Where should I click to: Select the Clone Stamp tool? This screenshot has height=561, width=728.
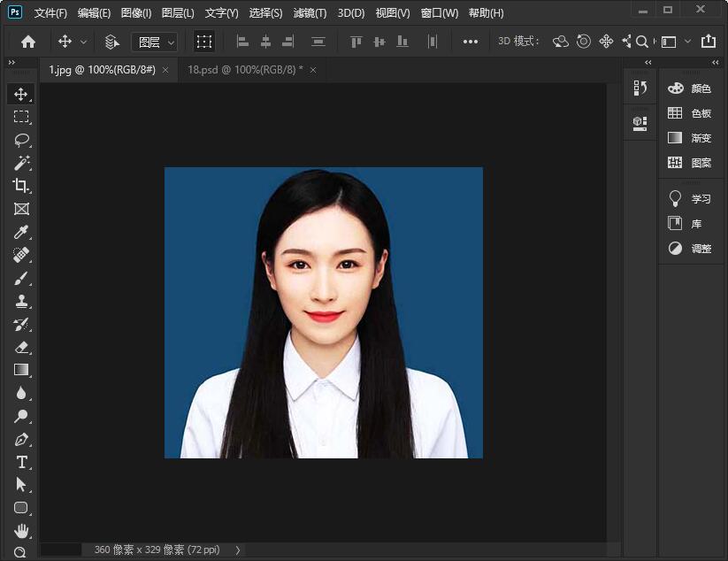pyautogui.click(x=21, y=301)
